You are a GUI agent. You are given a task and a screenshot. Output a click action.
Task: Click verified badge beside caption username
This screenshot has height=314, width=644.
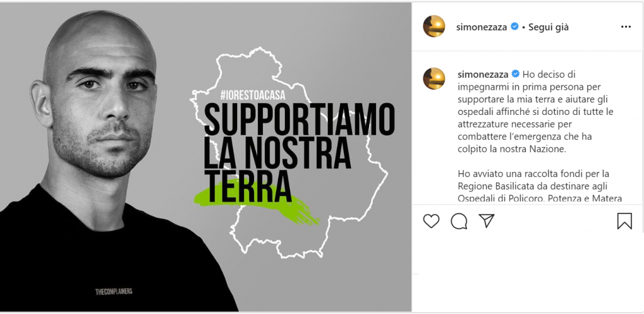(x=516, y=73)
